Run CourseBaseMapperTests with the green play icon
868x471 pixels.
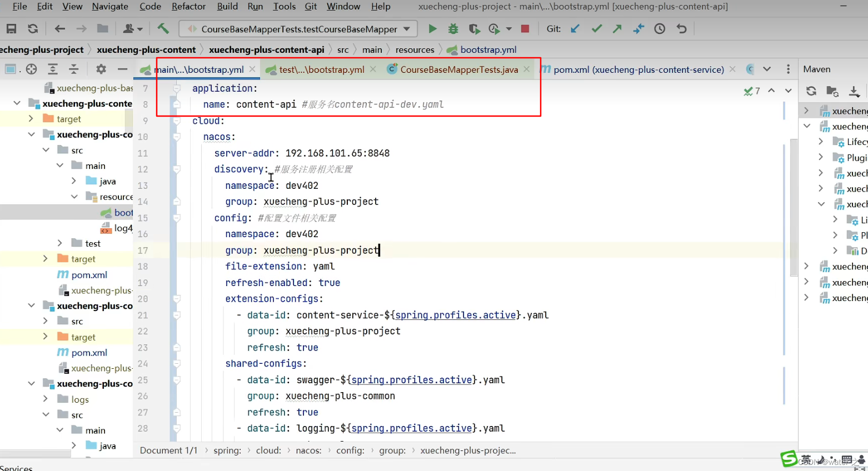pyautogui.click(x=432, y=29)
